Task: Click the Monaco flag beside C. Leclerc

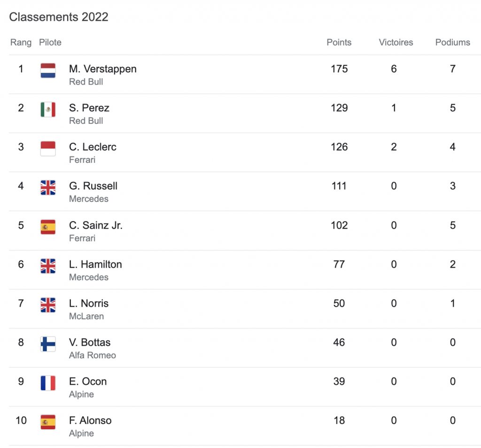Action: tap(48, 148)
